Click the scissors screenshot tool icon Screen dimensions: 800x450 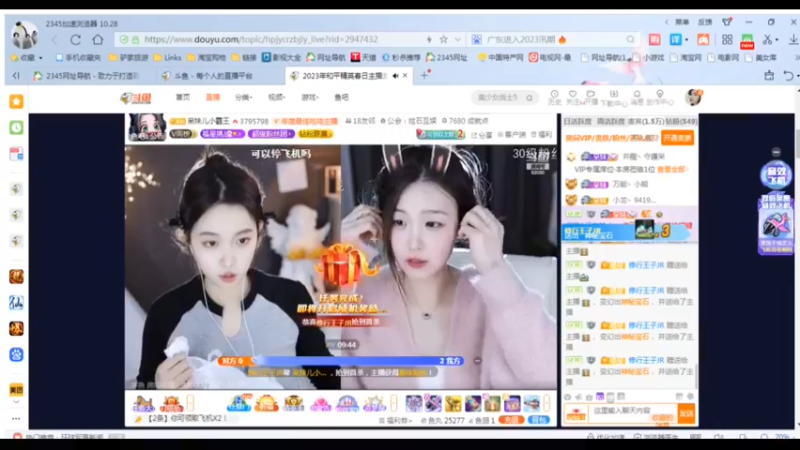click(x=767, y=39)
